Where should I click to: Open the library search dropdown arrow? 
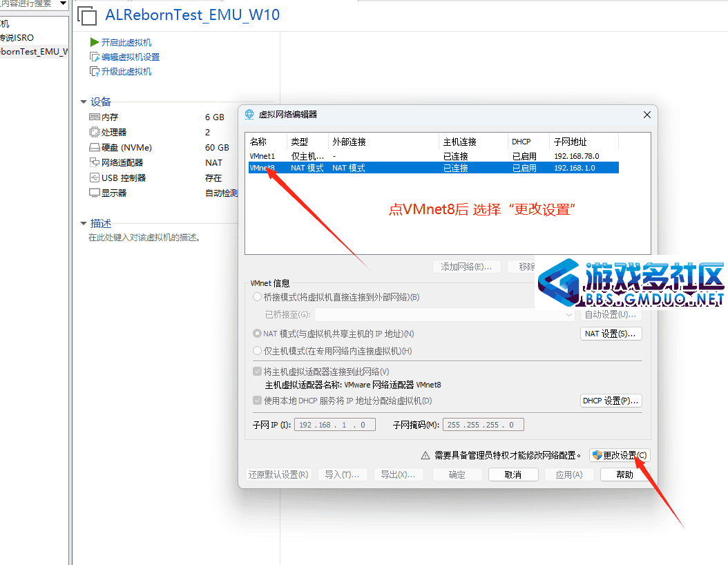[x=63, y=3]
